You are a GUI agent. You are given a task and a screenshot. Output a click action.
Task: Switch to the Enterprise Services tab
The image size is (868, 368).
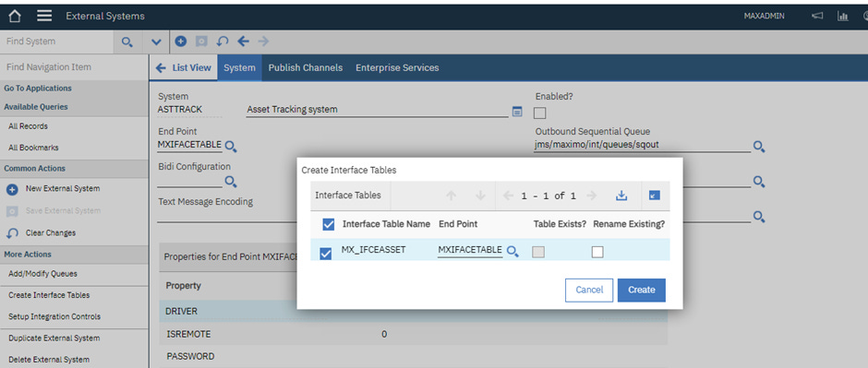tap(397, 67)
